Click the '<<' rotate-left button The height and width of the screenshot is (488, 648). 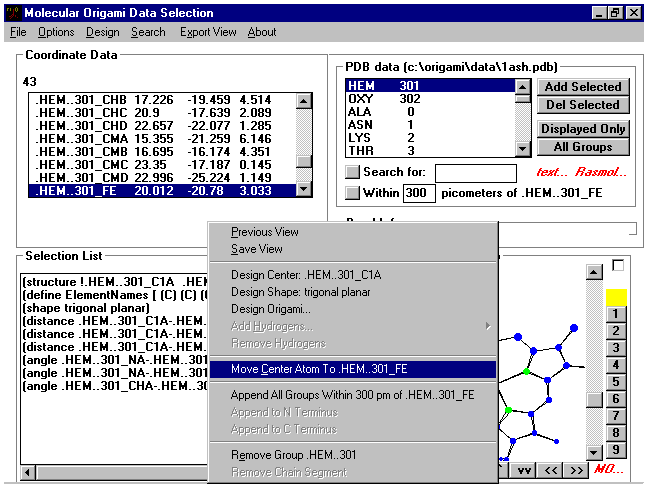550,469
